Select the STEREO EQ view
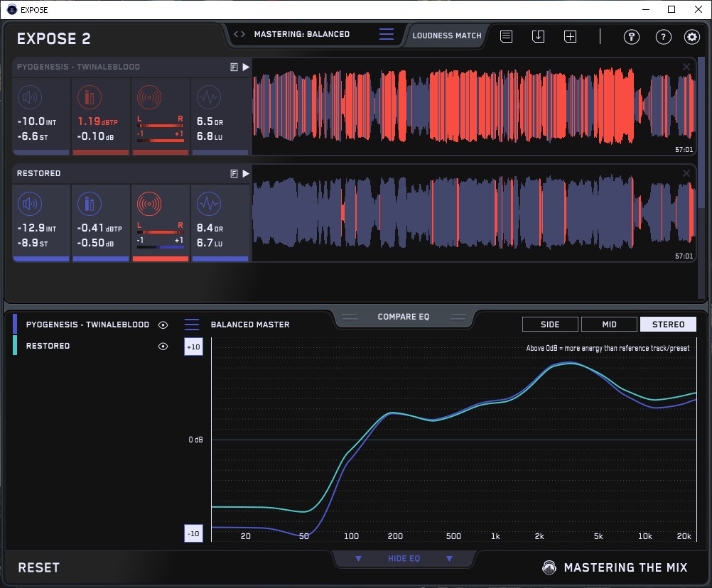The image size is (712, 588). [x=668, y=325]
